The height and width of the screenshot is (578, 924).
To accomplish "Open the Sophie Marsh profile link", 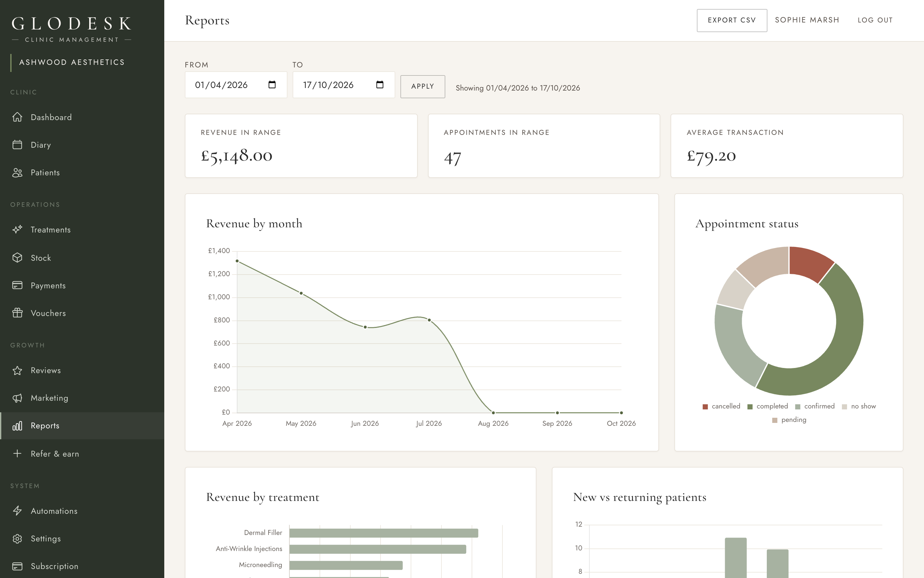I will tap(807, 20).
